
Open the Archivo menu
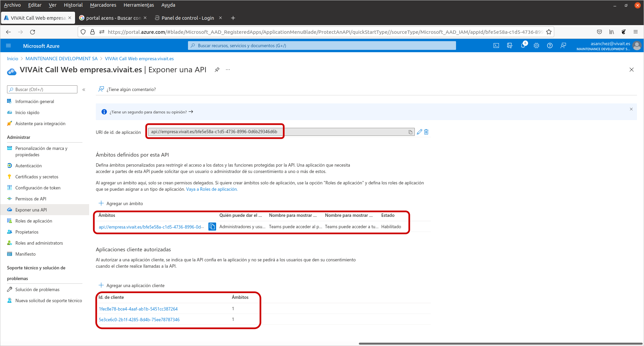pyautogui.click(x=12, y=5)
